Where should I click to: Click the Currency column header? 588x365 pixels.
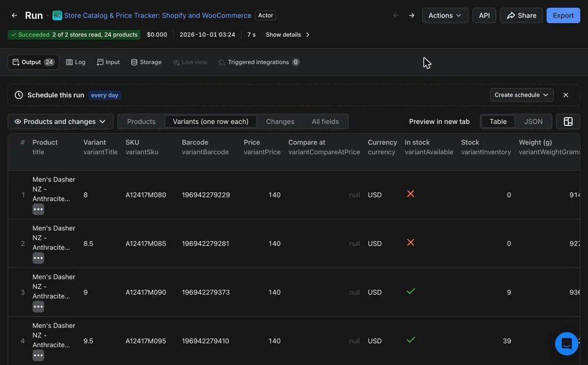click(382, 147)
